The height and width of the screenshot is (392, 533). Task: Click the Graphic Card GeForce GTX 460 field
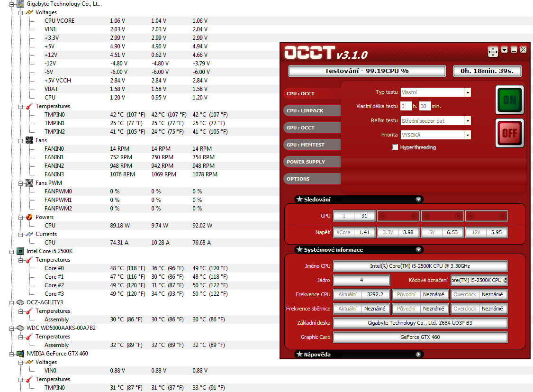420,337
